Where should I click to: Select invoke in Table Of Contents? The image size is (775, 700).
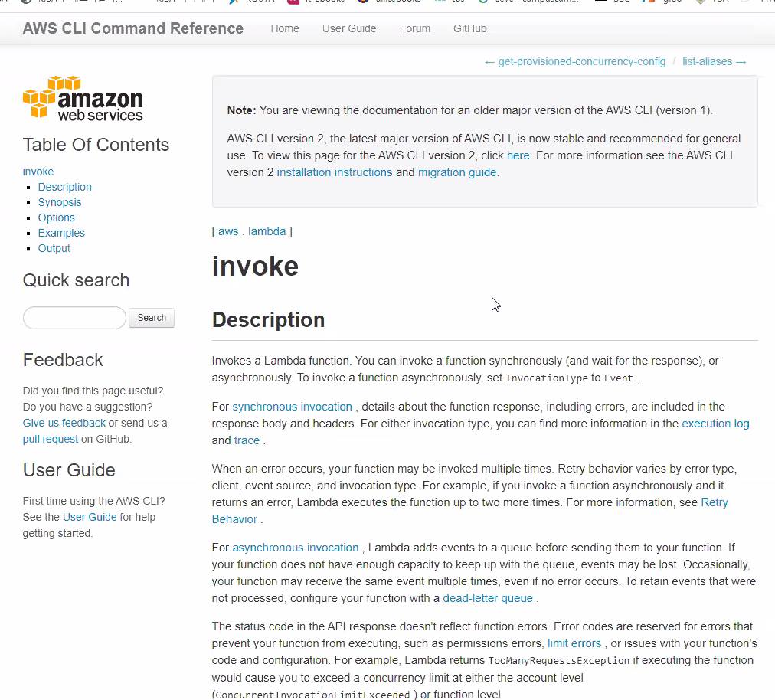(38, 172)
